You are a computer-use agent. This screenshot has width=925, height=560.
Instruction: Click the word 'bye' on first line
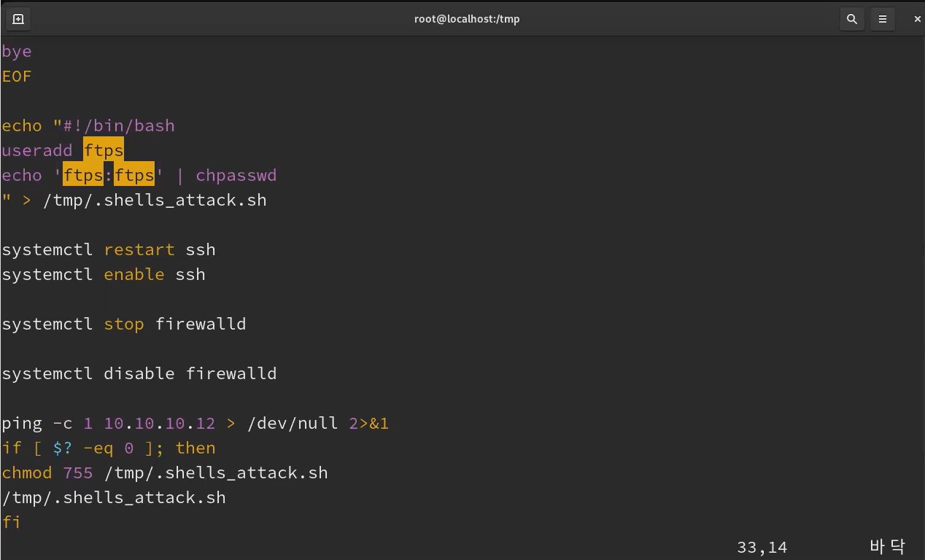17,52
